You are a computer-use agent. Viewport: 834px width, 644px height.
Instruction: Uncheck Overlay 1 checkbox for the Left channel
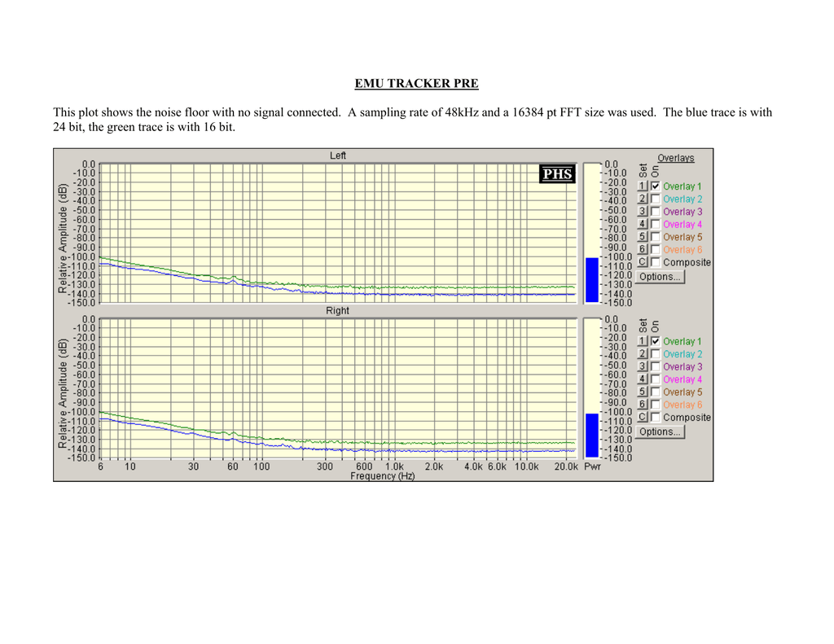tap(656, 186)
